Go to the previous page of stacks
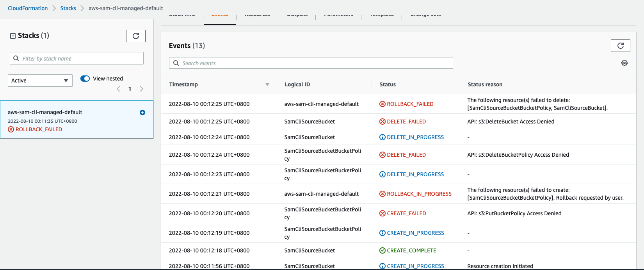The height and width of the screenshot is (270, 644). [119, 89]
